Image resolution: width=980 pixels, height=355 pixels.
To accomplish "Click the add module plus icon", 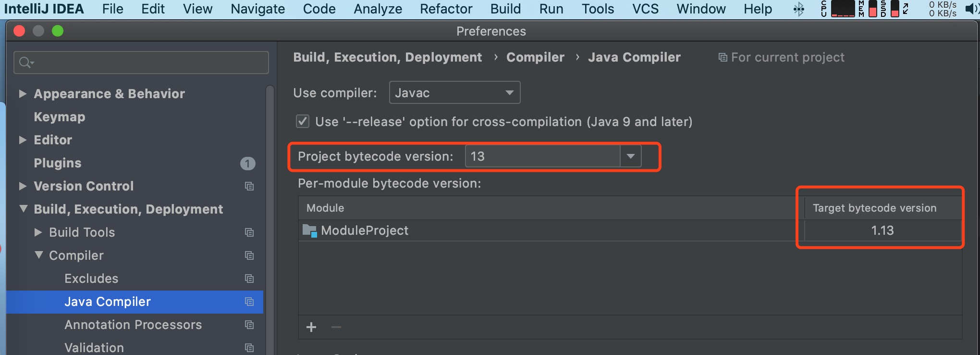I will [x=311, y=328].
